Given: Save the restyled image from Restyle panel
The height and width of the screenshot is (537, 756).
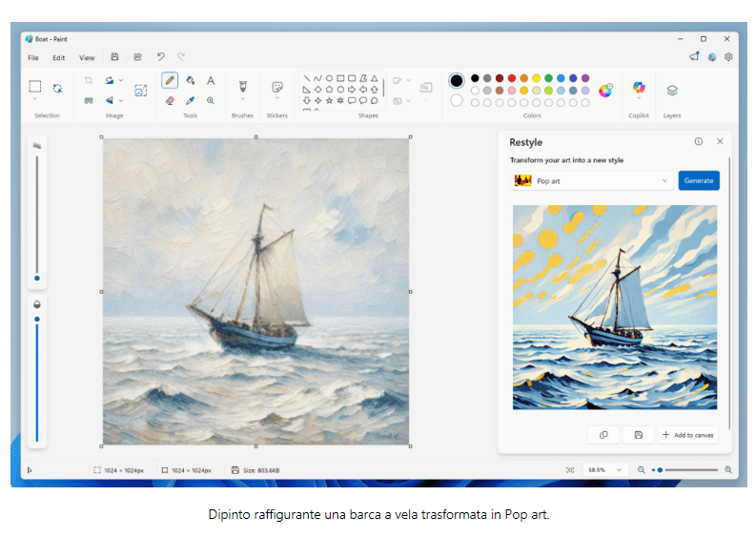Looking at the screenshot, I should 638,435.
